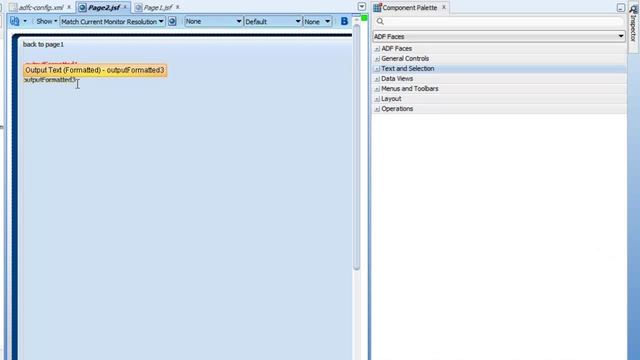Open the editor tab list dropdown
Image resolution: width=640 pixels, height=360 pixels.
[362, 7]
